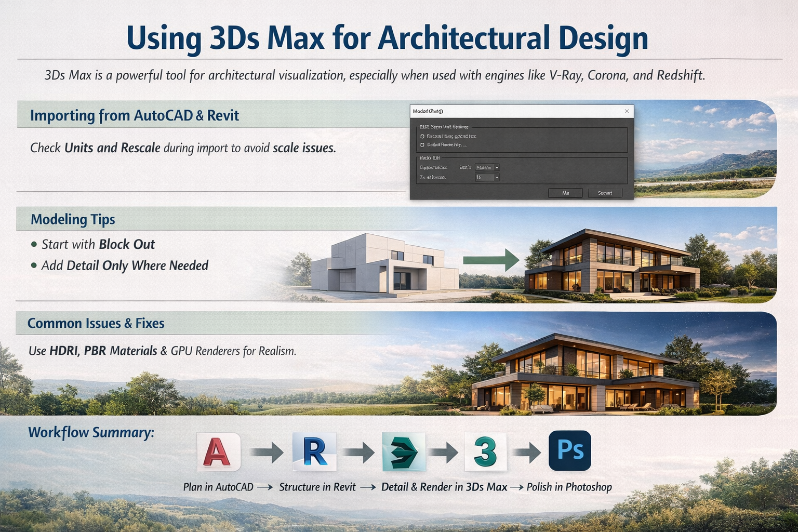The width and height of the screenshot is (798, 532).
Task: Click the 'Check Units and Rescale' sentence
Action: pyautogui.click(x=183, y=148)
